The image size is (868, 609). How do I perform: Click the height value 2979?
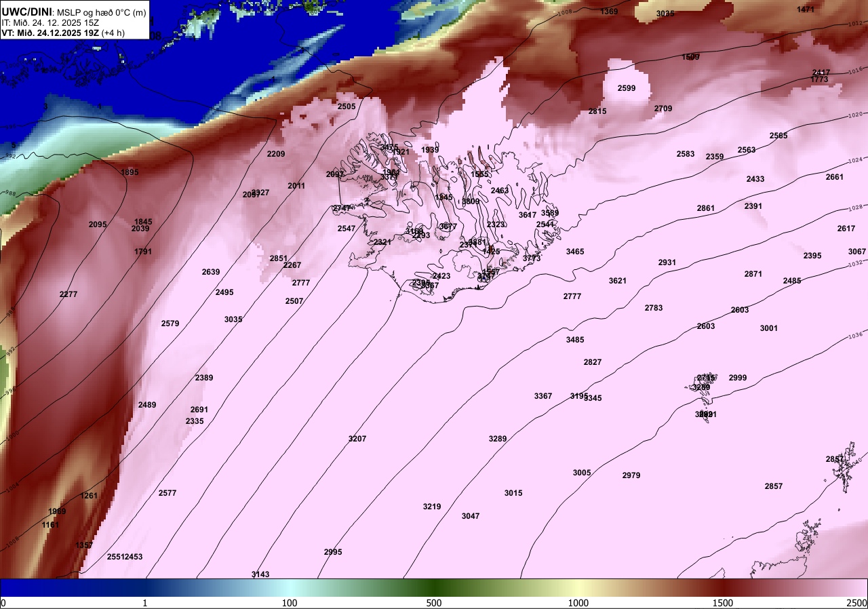point(631,475)
